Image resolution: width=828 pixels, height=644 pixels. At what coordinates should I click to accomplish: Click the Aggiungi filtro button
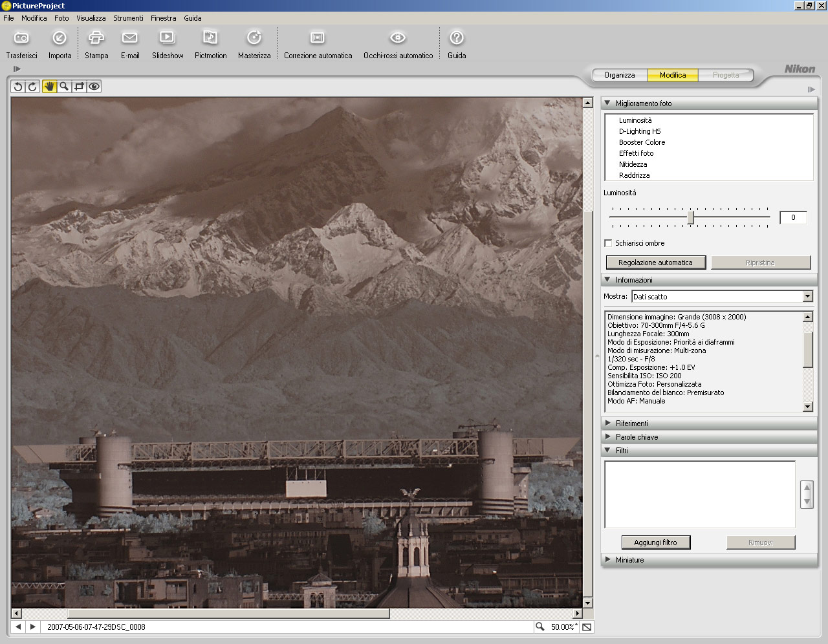[x=655, y=542]
